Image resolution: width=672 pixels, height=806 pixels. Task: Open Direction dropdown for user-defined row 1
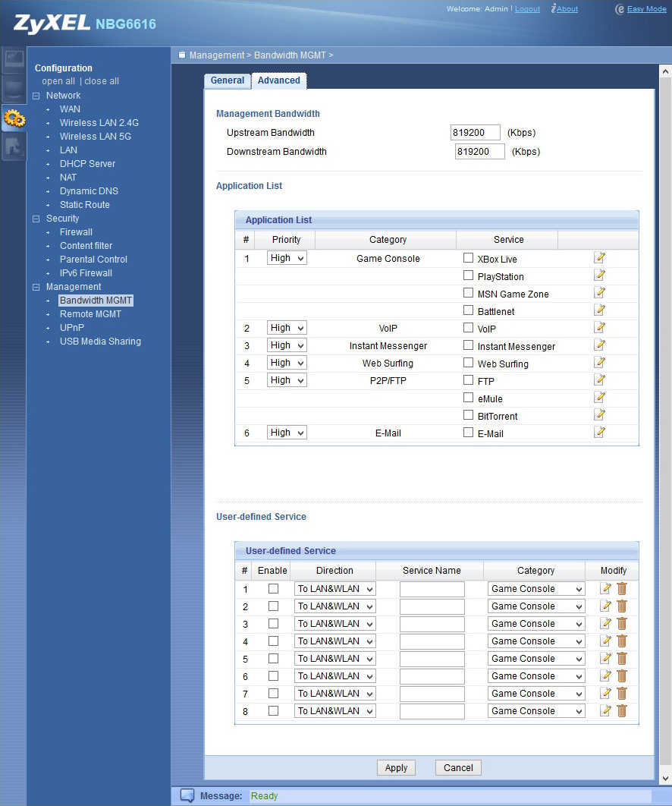click(335, 589)
